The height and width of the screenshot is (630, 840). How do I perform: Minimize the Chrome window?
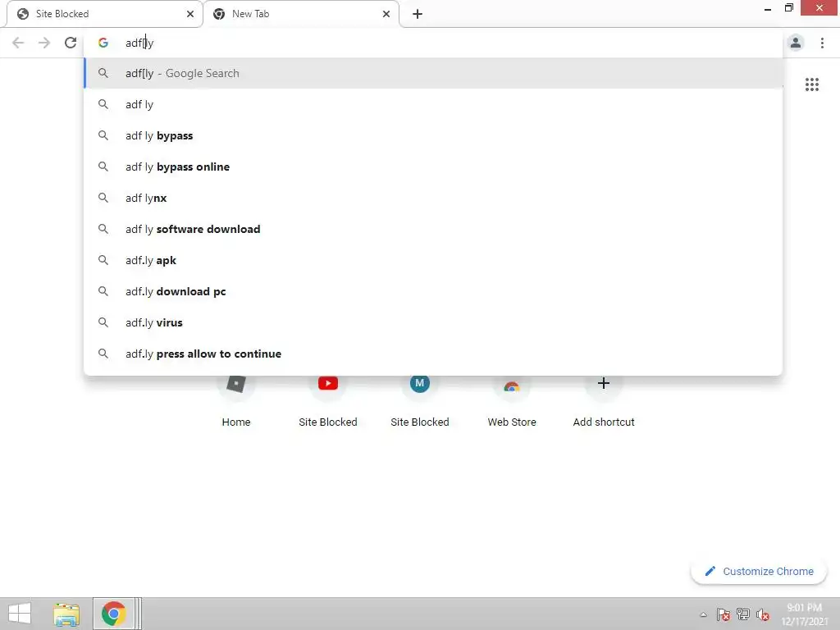768,8
